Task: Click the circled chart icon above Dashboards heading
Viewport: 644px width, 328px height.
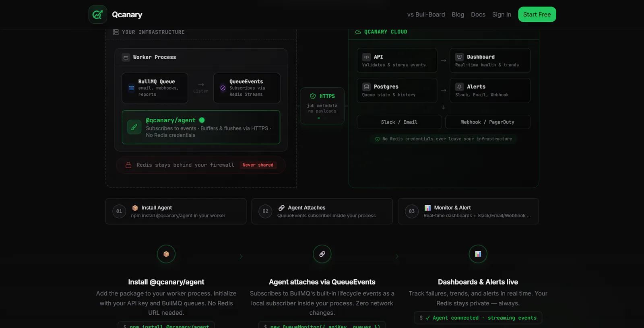Action: point(478,254)
